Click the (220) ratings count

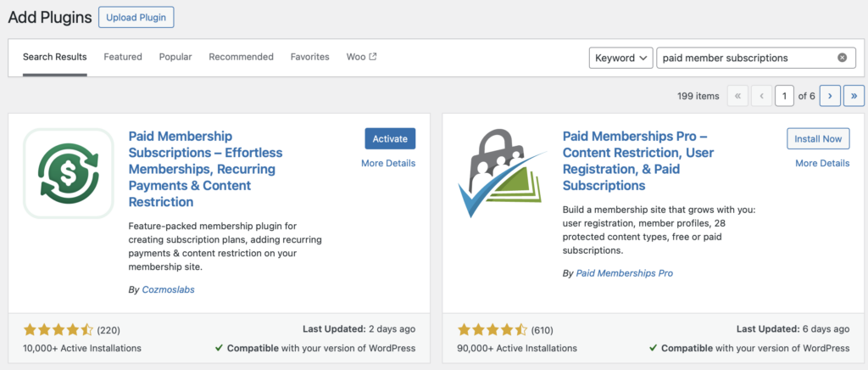click(108, 330)
